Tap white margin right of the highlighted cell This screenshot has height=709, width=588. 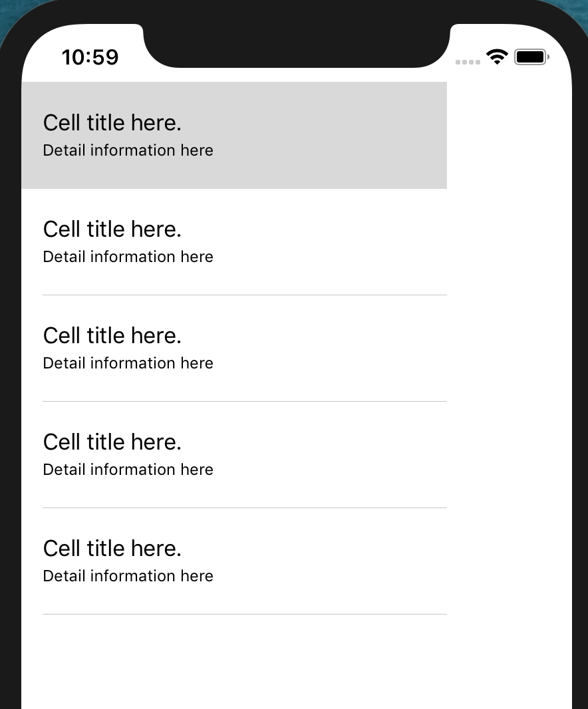pos(509,136)
